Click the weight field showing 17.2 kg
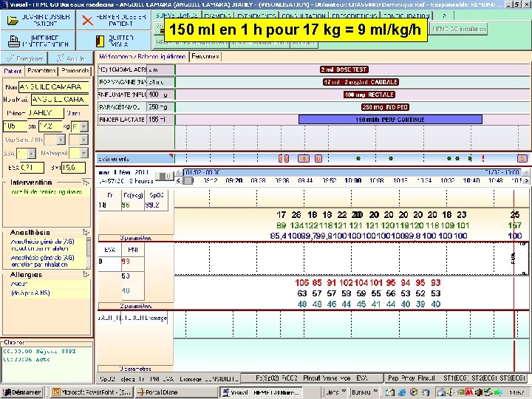 (50, 126)
